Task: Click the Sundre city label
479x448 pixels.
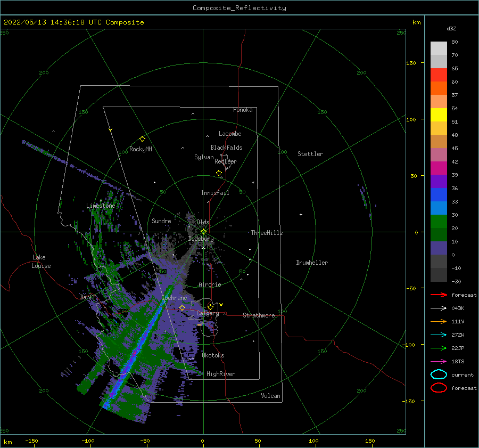Action: pyautogui.click(x=161, y=221)
